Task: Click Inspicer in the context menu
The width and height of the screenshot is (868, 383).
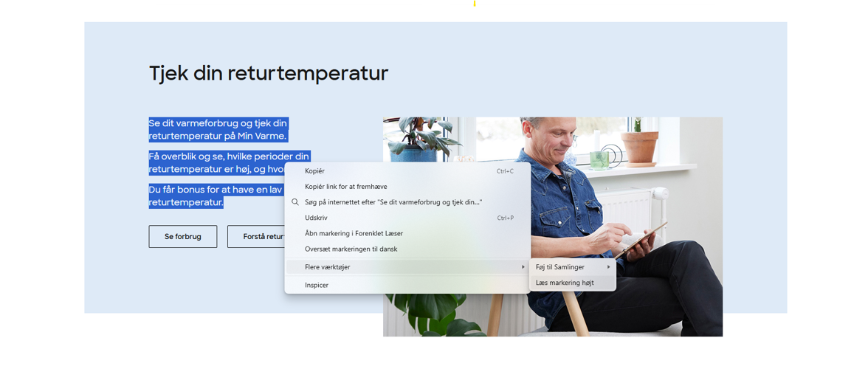Action: pos(317,285)
